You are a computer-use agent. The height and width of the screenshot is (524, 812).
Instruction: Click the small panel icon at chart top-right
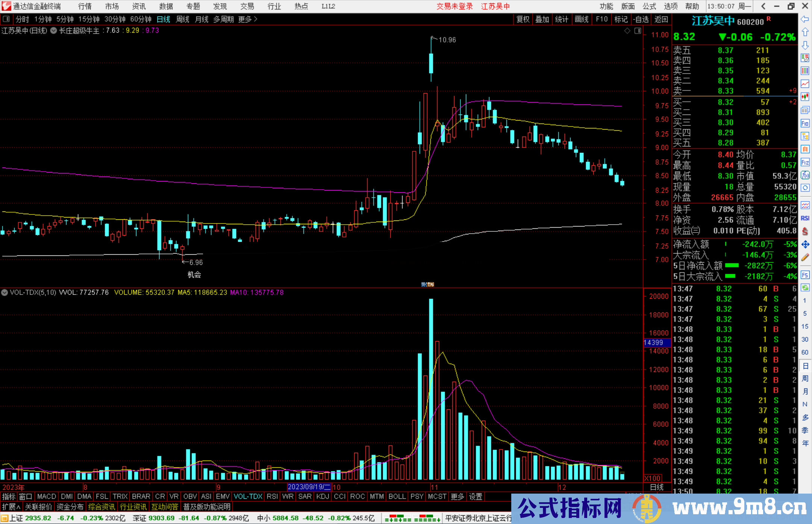tap(638, 31)
